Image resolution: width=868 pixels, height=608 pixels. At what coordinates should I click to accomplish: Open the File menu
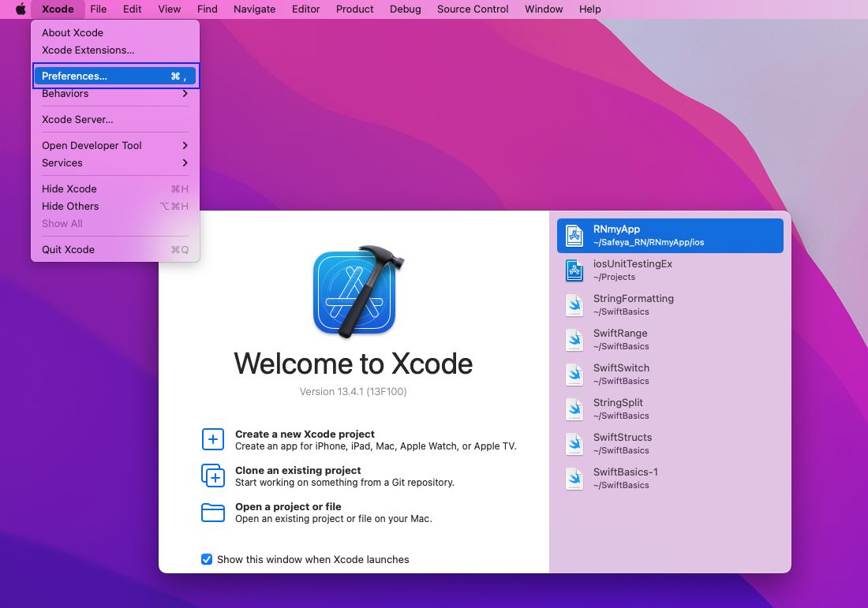click(x=98, y=9)
